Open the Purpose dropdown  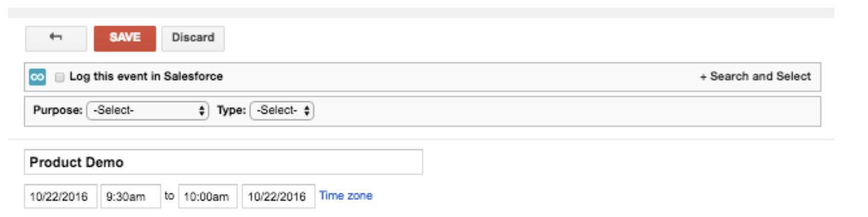[147, 110]
